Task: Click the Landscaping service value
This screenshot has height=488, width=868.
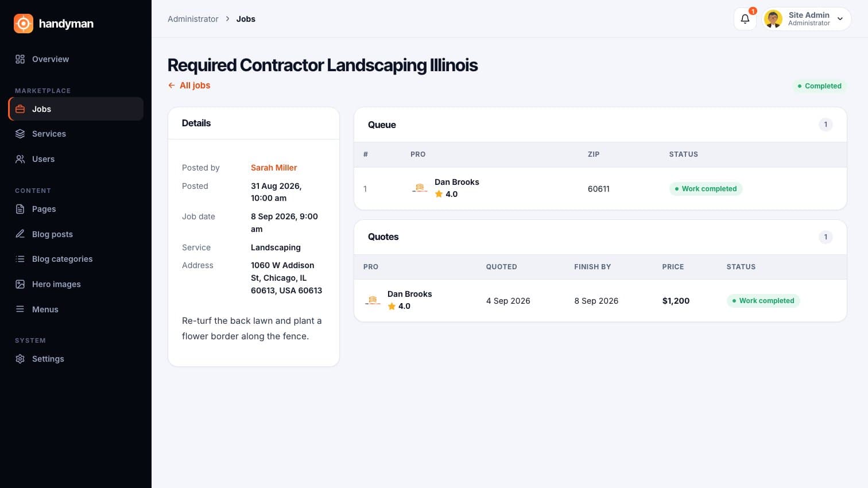Action: (276, 247)
